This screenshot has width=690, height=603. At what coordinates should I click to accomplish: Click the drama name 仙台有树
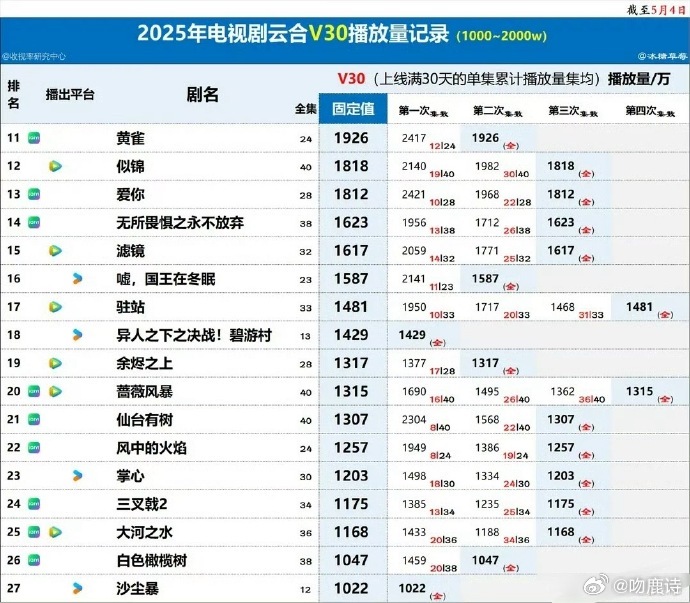point(145,419)
